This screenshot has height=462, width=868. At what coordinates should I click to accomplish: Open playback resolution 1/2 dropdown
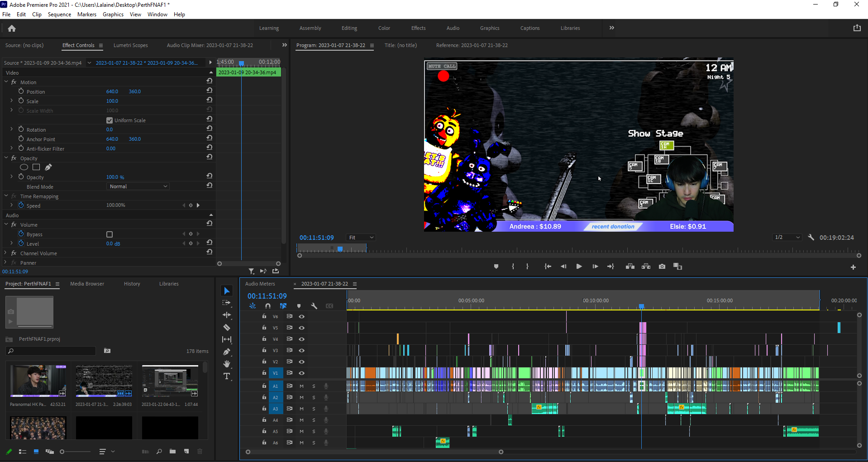click(787, 238)
